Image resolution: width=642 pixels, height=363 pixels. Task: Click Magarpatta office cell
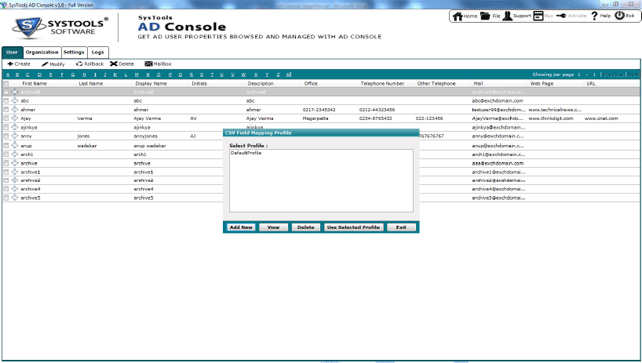click(315, 118)
